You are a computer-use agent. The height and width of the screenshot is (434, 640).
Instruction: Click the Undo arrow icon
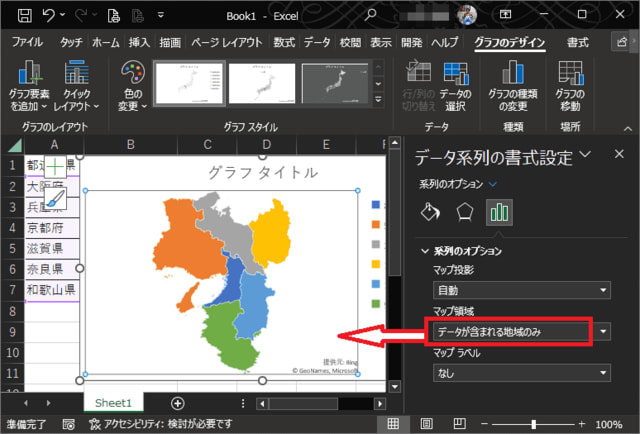(49, 17)
